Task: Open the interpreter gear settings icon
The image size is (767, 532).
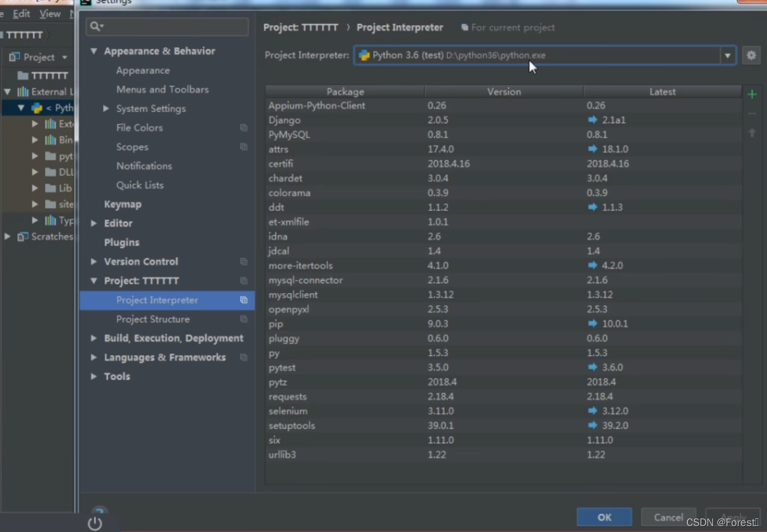Action: 751,55
